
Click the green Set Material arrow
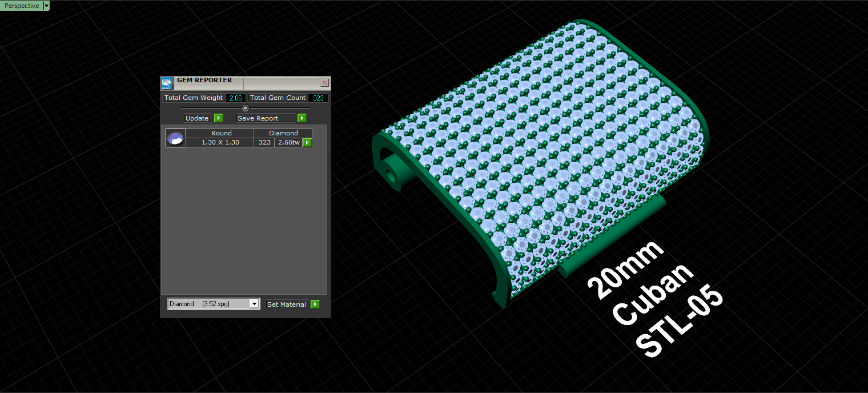click(315, 304)
